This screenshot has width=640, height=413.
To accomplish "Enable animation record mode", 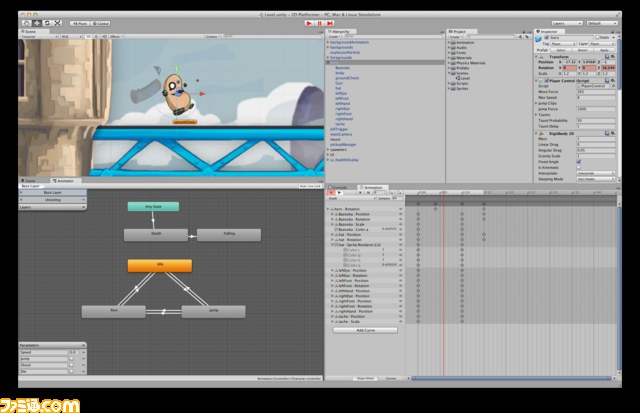I will [x=331, y=193].
